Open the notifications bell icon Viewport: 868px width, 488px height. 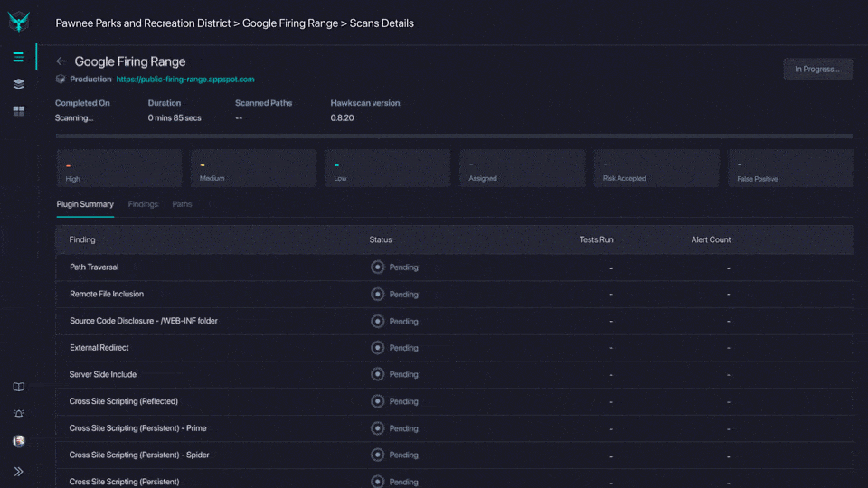(x=19, y=414)
